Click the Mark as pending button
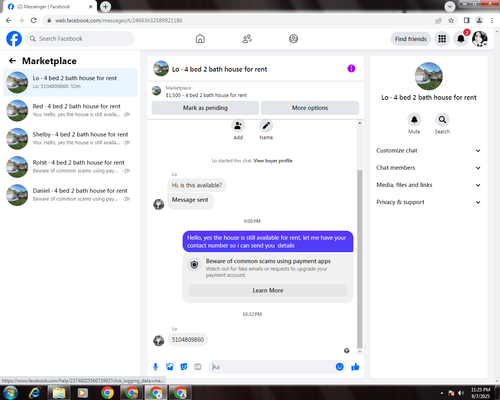The width and height of the screenshot is (500, 400). point(205,108)
